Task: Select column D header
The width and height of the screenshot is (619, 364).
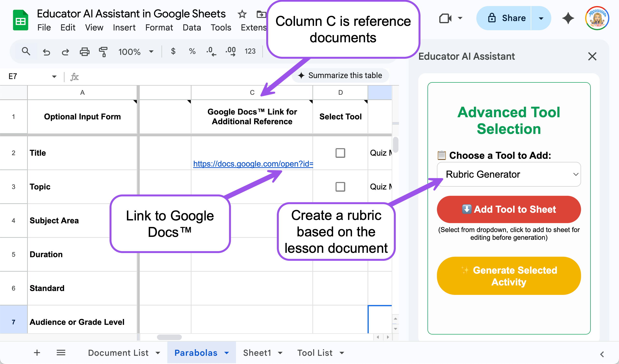Action: pos(340,93)
